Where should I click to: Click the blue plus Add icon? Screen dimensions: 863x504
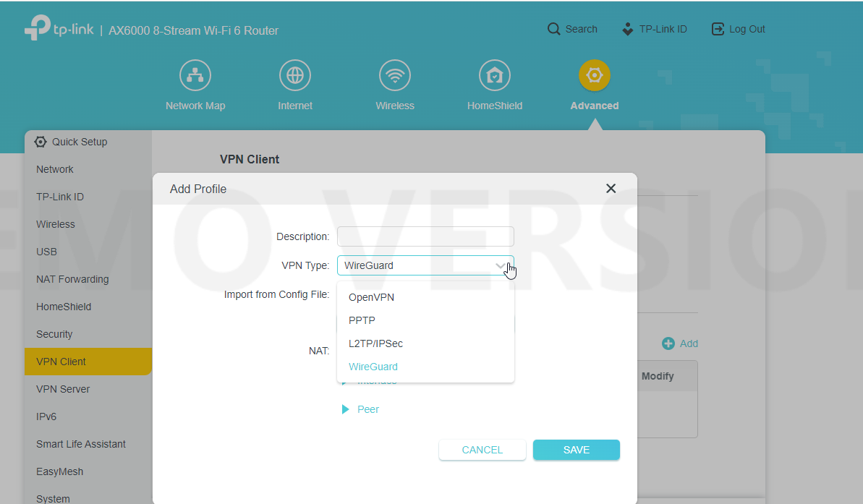coord(668,343)
